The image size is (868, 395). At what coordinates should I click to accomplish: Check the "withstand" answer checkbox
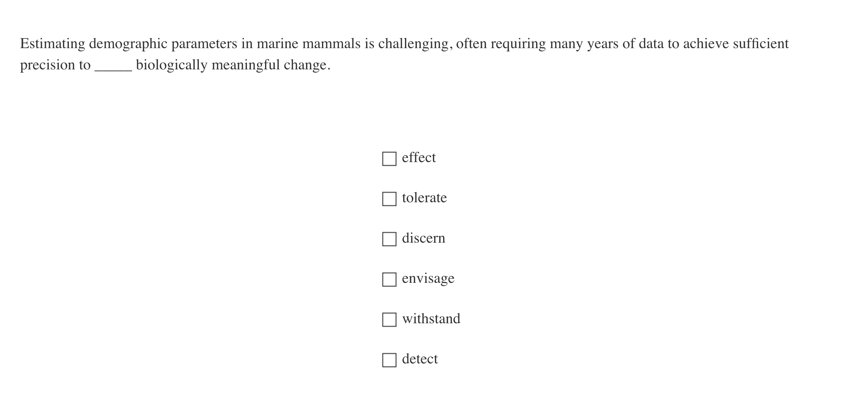(389, 320)
